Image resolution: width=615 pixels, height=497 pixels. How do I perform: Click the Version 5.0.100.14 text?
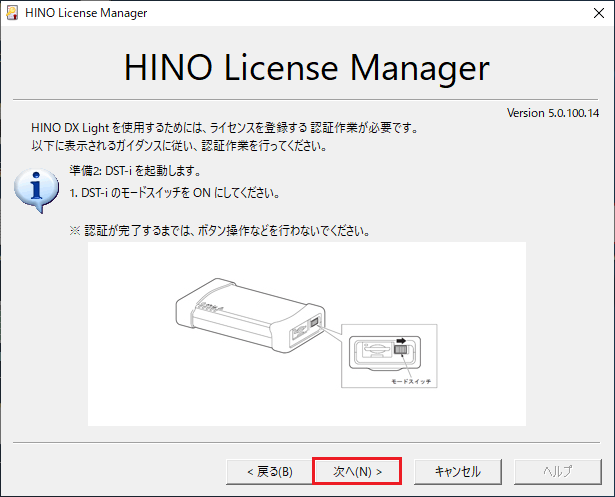click(x=553, y=113)
